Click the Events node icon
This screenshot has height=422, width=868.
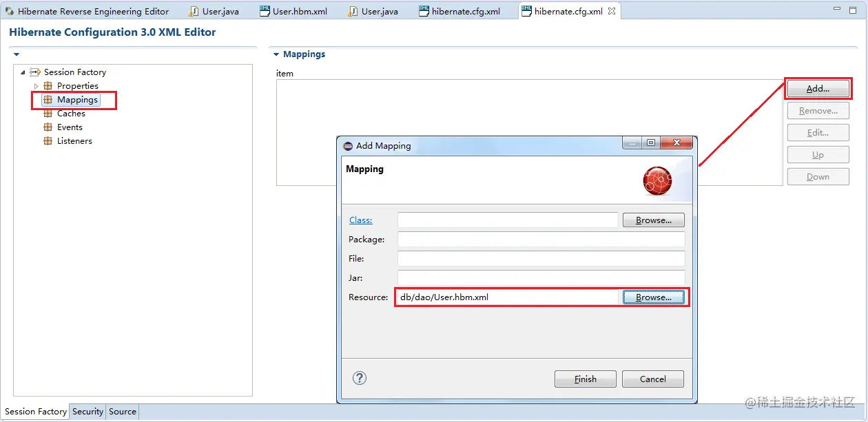48,127
